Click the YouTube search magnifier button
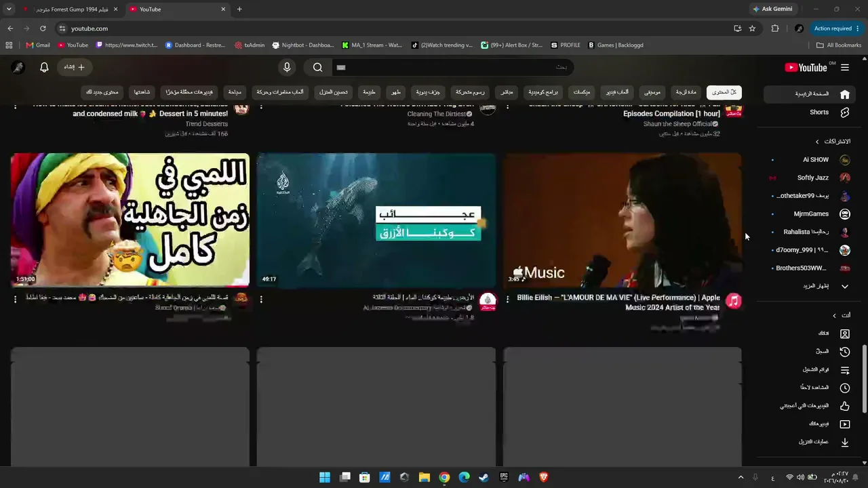The width and height of the screenshot is (868, 488). tap(317, 67)
